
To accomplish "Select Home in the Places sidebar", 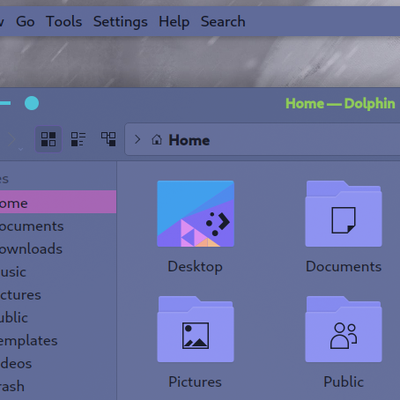I will tap(58, 202).
